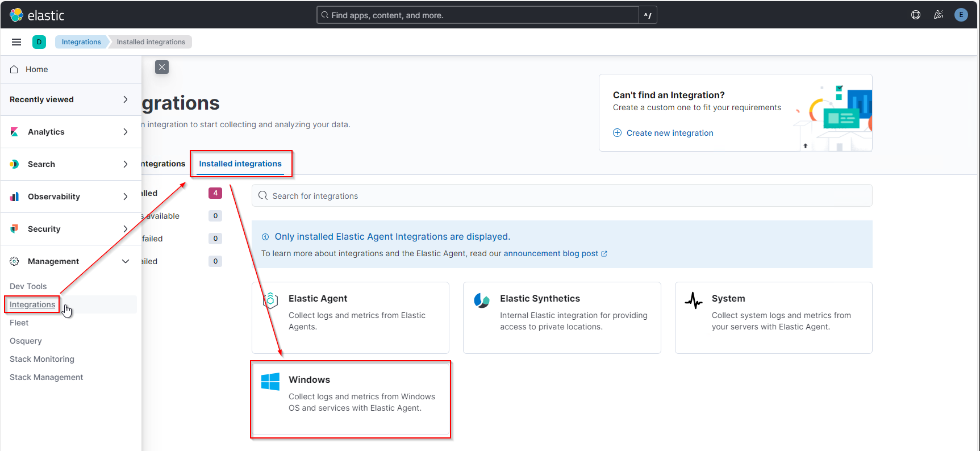The image size is (980, 451).
Task: Click the keyboard shortcut badge in search bar
Action: click(648, 15)
